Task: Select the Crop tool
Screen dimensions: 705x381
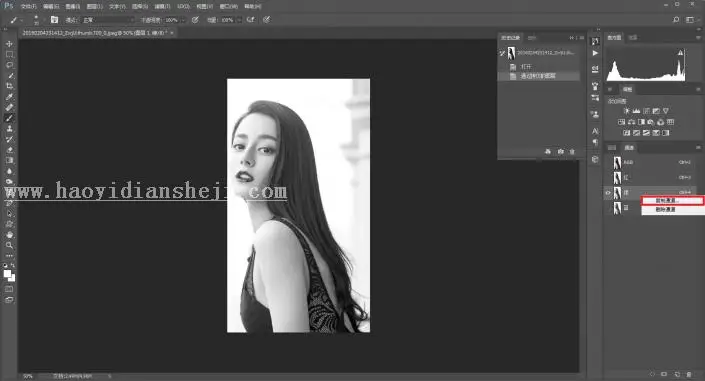Action: [x=9, y=86]
